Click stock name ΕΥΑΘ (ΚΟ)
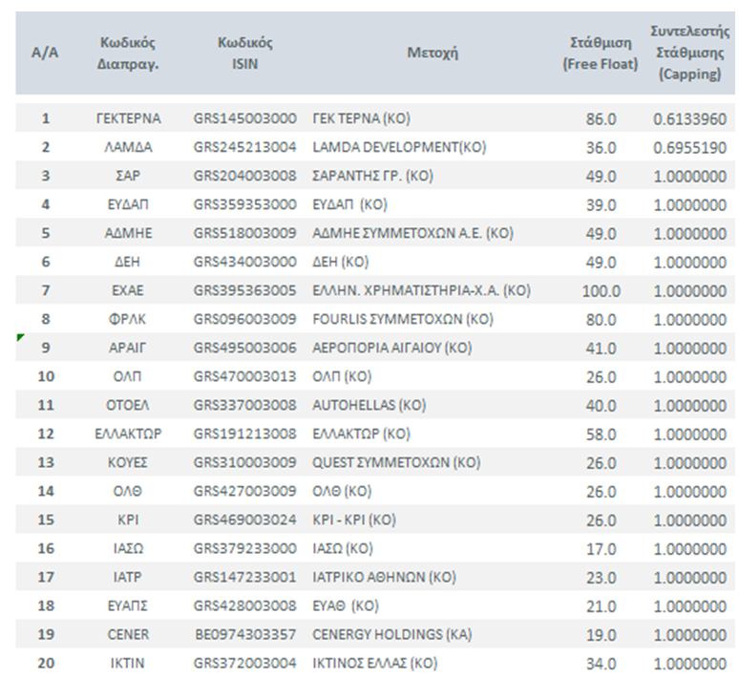The width and height of the screenshot is (739, 700). 346,605
